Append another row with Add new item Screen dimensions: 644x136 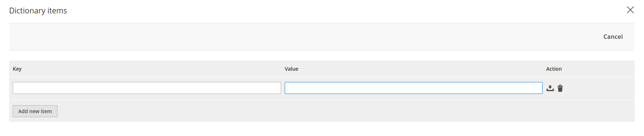tap(35, 111)
